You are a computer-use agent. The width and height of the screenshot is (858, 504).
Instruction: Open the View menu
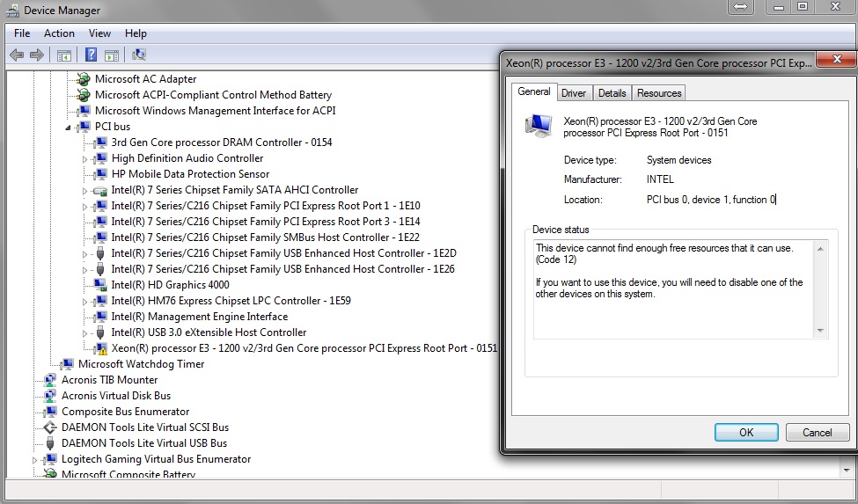coord(99,33)
